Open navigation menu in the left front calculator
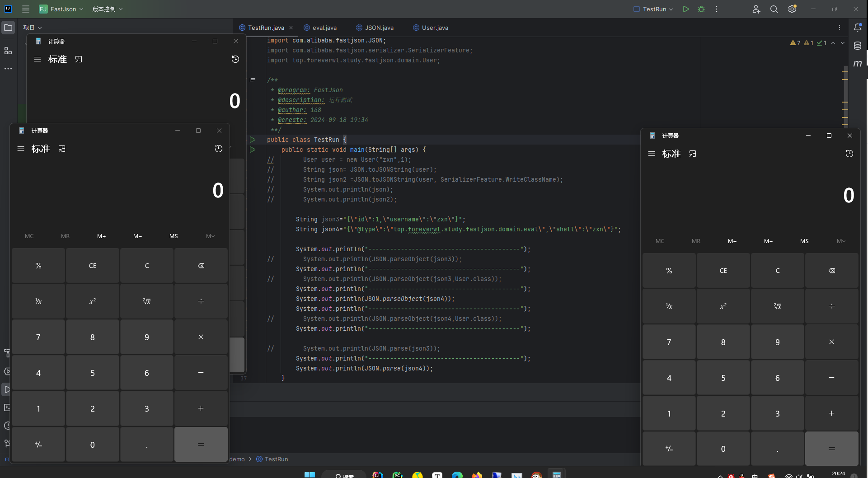 click(21, 149)
